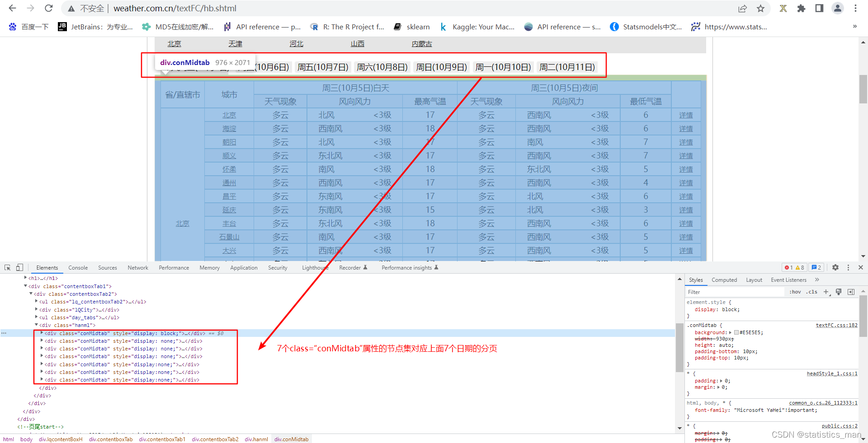Screen dimensions: 868x443
Task: Select the 内蒙古 region tab
Action: [422, 44]
